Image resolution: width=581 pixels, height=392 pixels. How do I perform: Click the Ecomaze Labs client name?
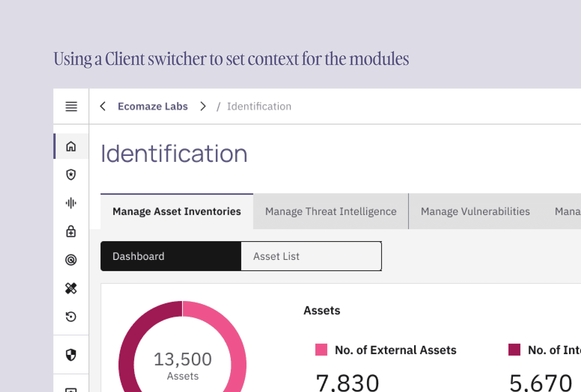(153, 106)
